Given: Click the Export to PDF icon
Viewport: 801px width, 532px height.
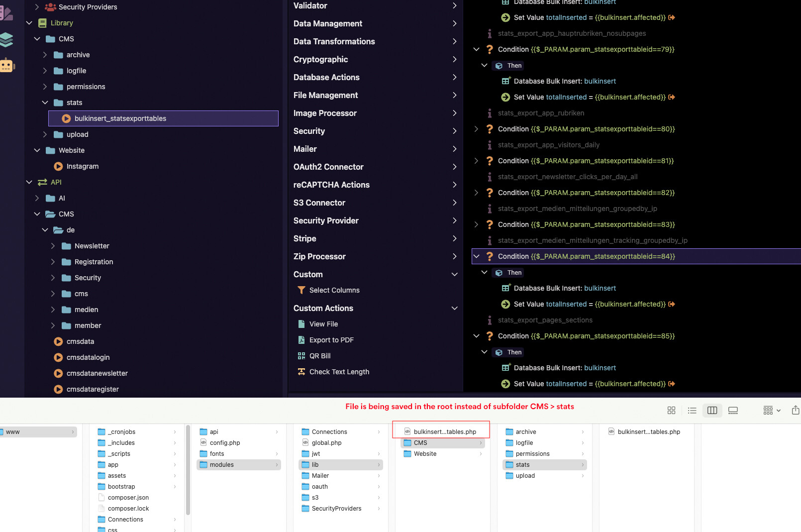Looking at the screenshot, I should click(301, 340).
